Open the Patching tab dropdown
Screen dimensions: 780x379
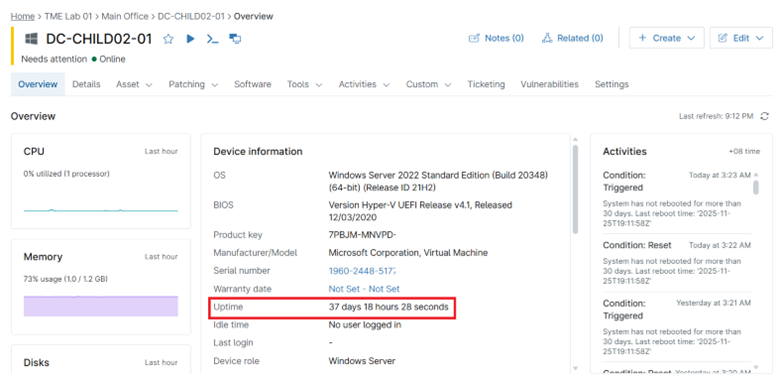click(x=193, y=84)
